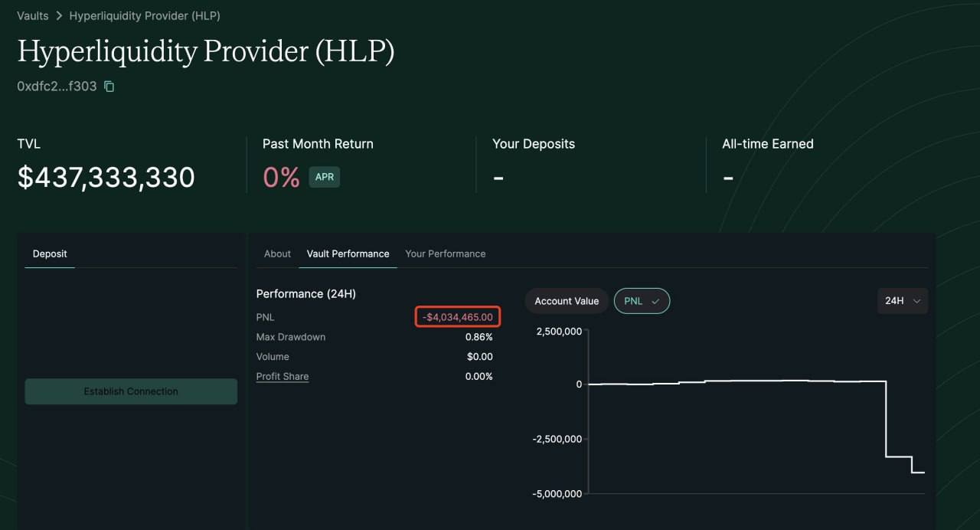Click the 2,500,000 y-axis label
This screenshot has height=530, width=980.
point(559,332)
